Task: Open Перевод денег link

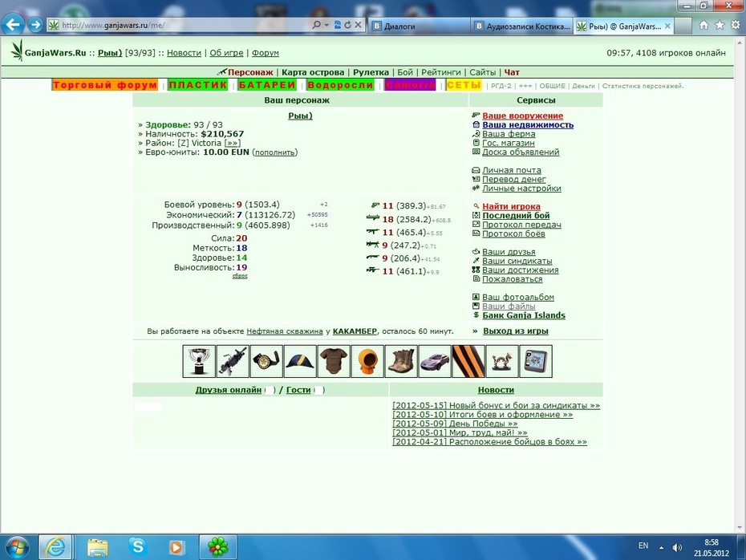Action: pos(514,179)
